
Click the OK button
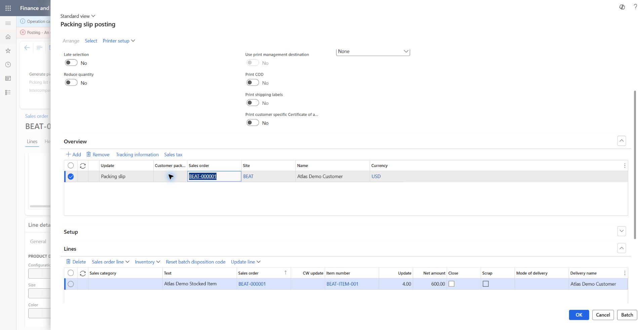point(579,315)
